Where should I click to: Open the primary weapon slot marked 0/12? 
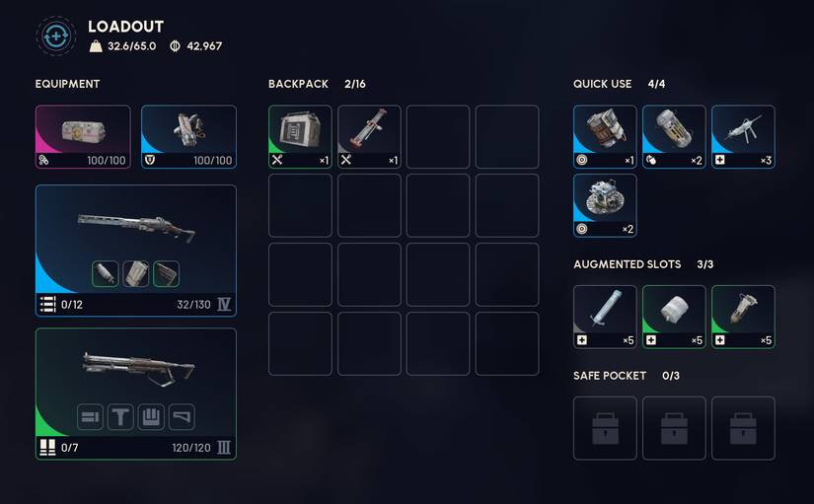click(x=136, y=251)
